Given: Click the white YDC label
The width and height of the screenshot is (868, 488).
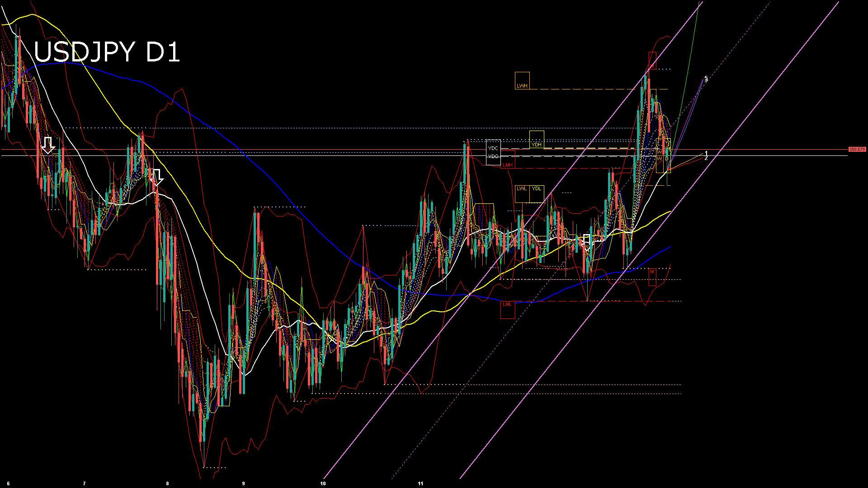Looking at the screenshot, I should point(493,148).
